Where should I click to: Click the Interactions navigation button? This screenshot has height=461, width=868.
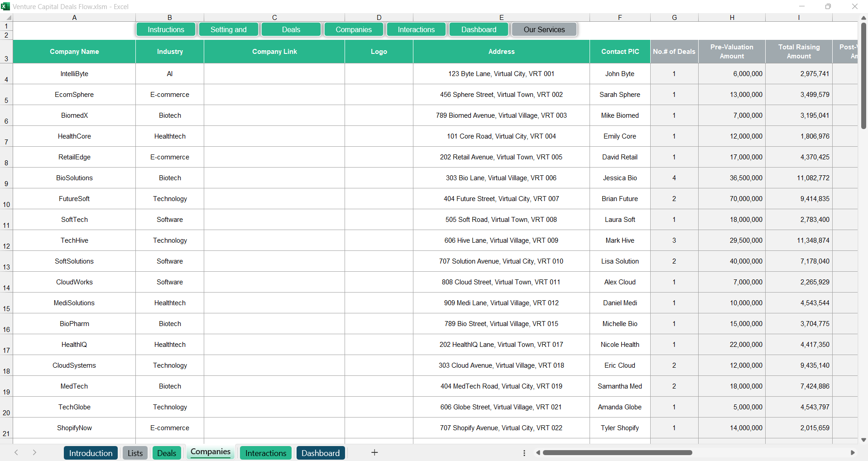416,29
